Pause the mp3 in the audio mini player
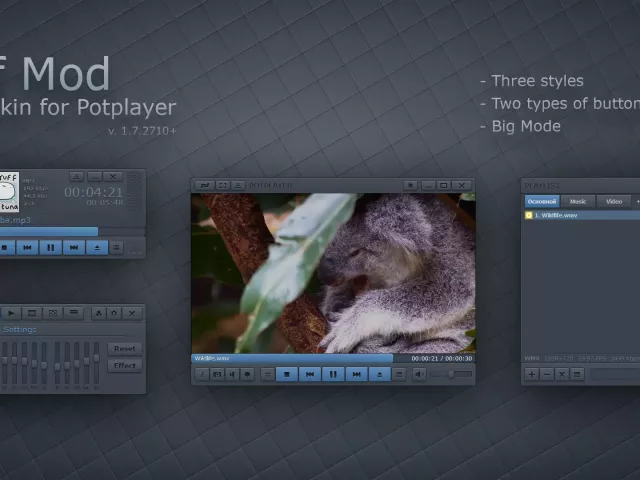This screenshot has width=640, height=480. click(x=50, y=247)
